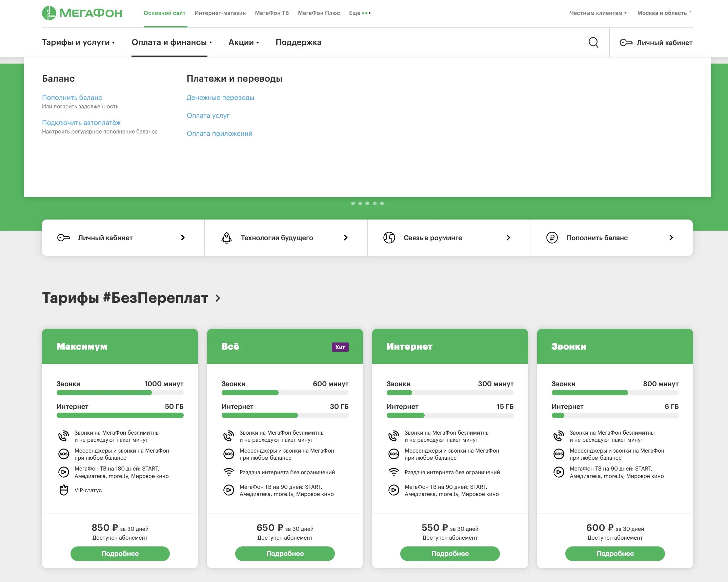Click the phone icon in Максимум tariff card
This screenshot has width=728, height=582.
coord(63,436)
